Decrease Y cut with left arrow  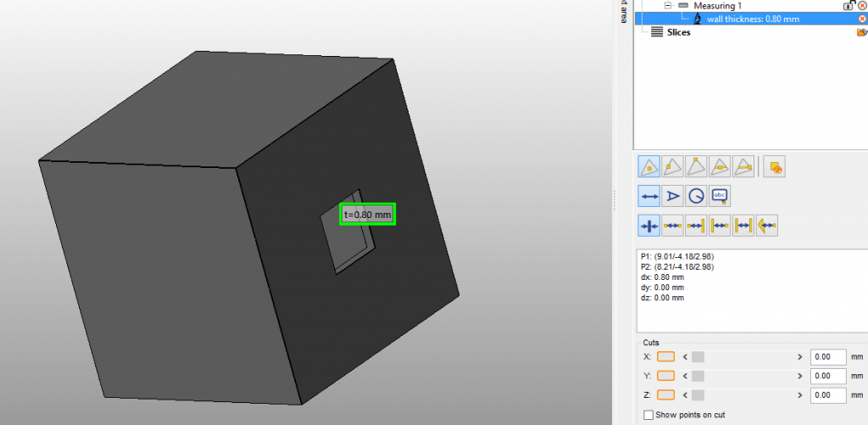tap(685, 376)
